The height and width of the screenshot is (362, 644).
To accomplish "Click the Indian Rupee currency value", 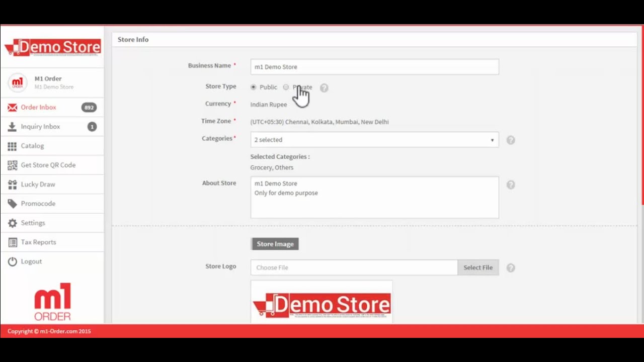I will pos(269,105).
